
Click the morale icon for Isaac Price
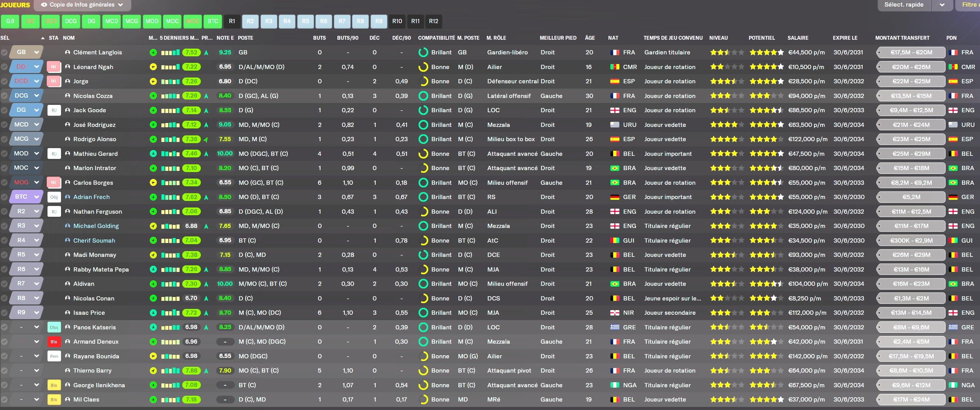(153, 313)
